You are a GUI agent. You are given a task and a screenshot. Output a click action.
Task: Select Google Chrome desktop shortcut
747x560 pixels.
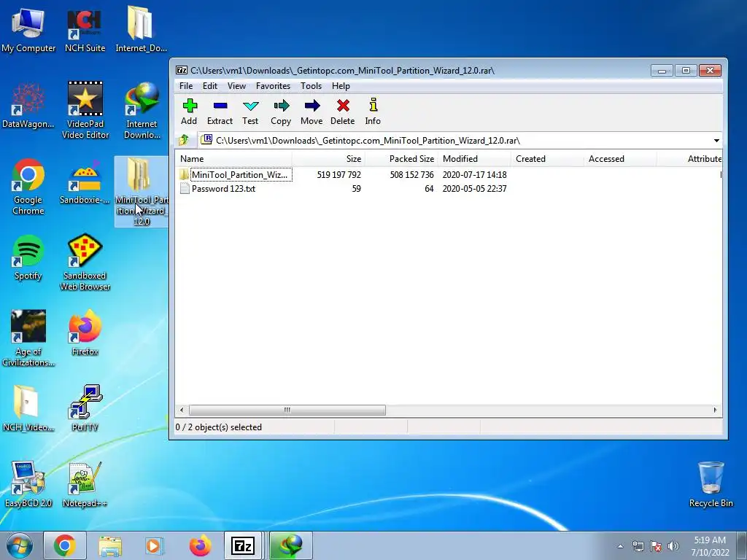28,187
